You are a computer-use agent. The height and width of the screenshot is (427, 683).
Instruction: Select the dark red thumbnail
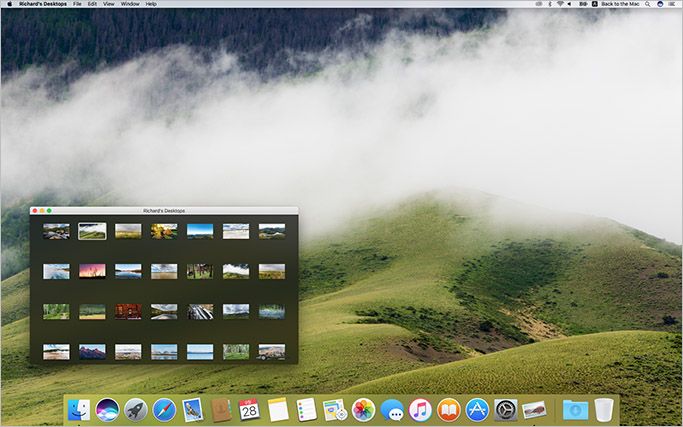[128, 312]
